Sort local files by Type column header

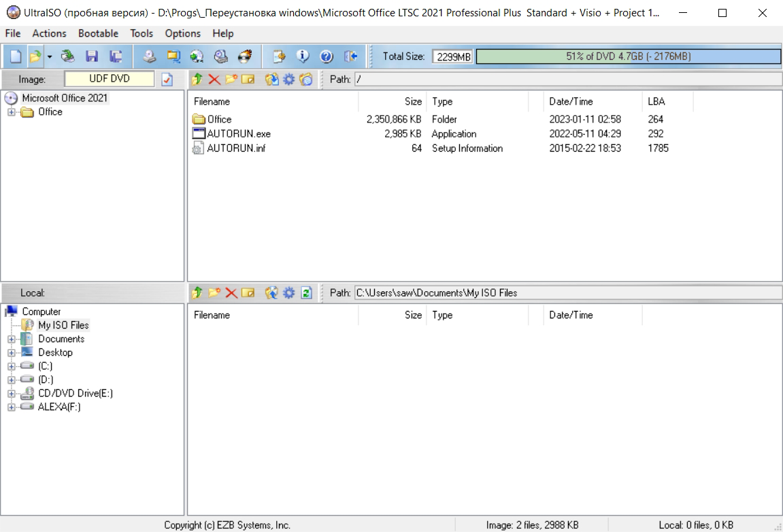(477, 315)
